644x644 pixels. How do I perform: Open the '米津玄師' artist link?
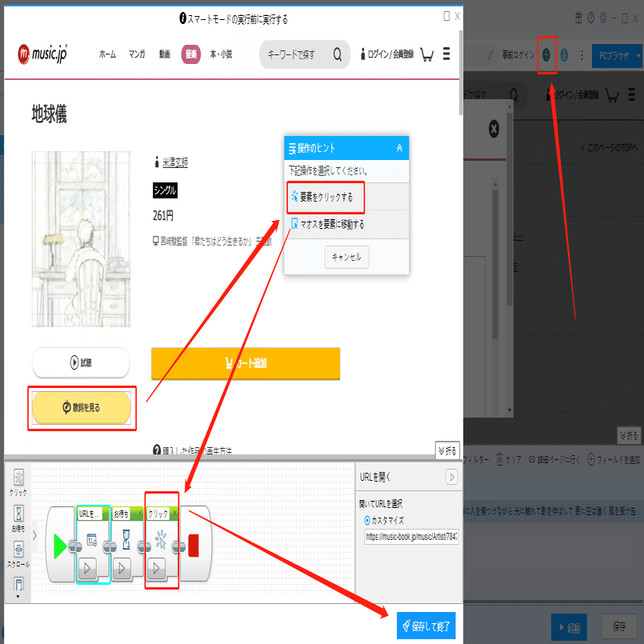tap(175, 162)
